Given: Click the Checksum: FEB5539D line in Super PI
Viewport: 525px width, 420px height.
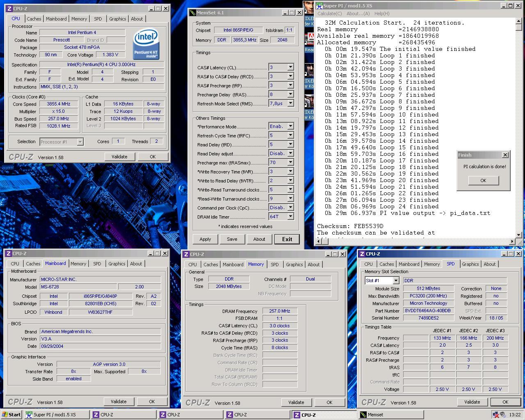Looking at the screenshot, I should point(350,226).
